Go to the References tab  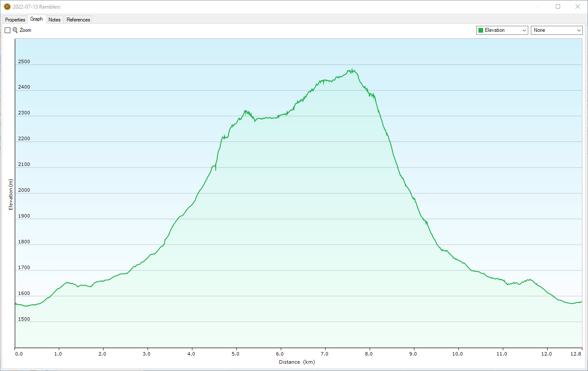pos(78,20)
